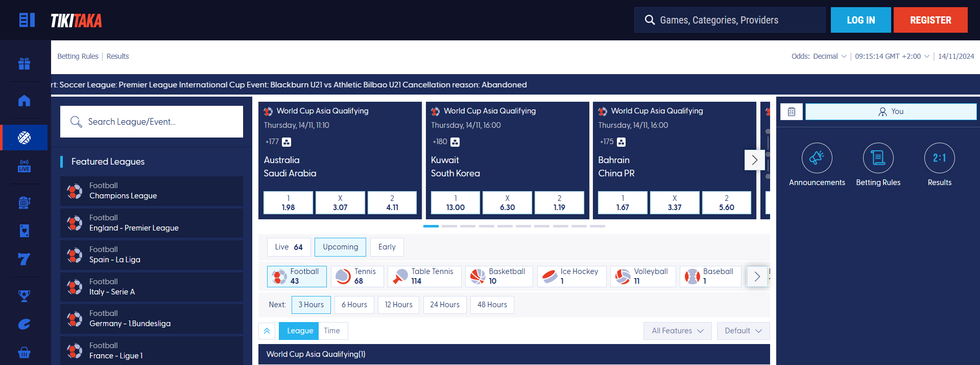Image resolution: width=980 pixels, height=365 pixels.
Task: Open the promotions gift icon in sidebar
Action: pyautogui.click(x=24, y=63)
